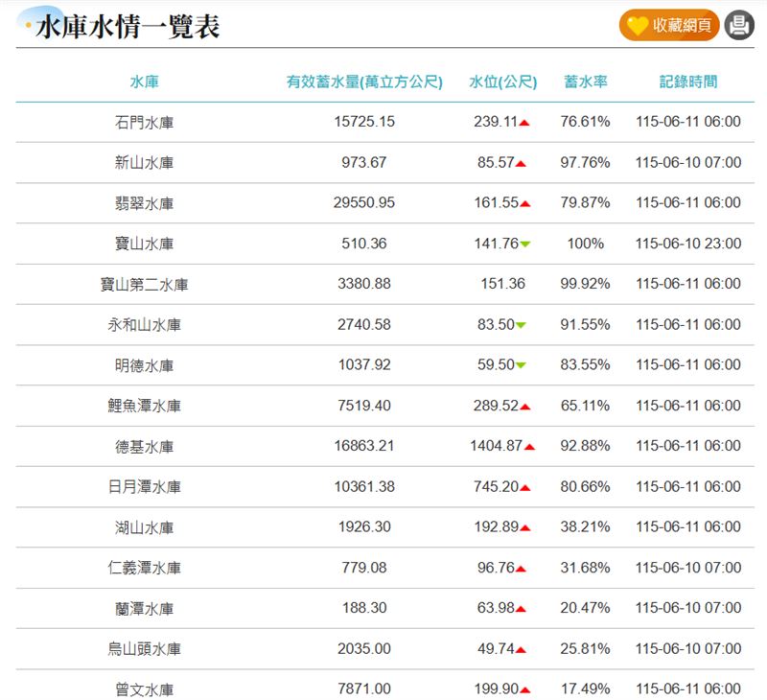Click the 100% storage rate
This screenshot has width=767, height=700.
point(586,244)
